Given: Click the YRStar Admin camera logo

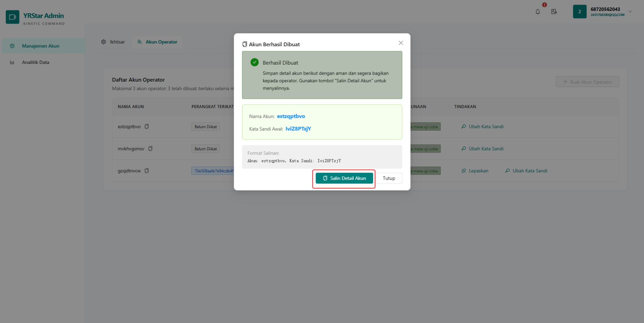Looking at the screenshot, I should 12,17.
